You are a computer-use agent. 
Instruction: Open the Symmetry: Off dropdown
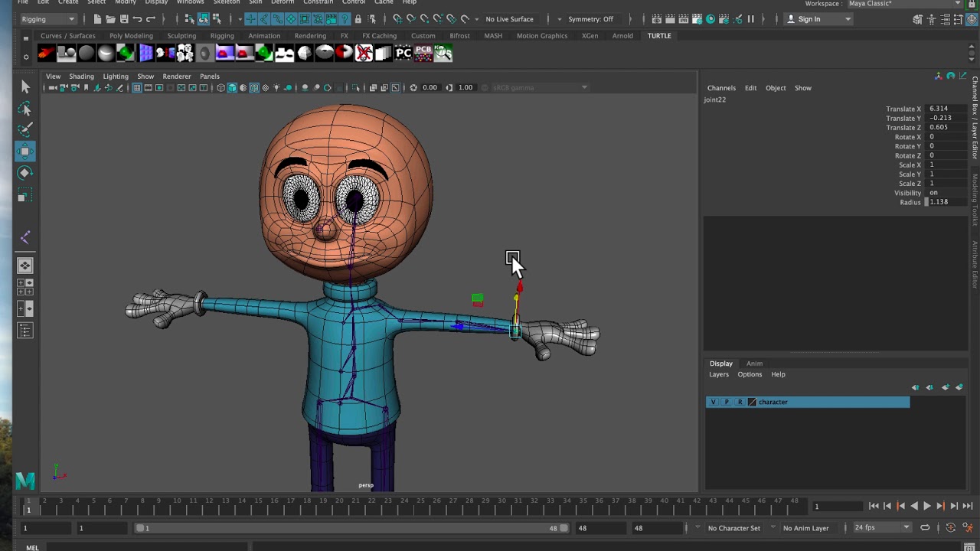tap(595, 19)
